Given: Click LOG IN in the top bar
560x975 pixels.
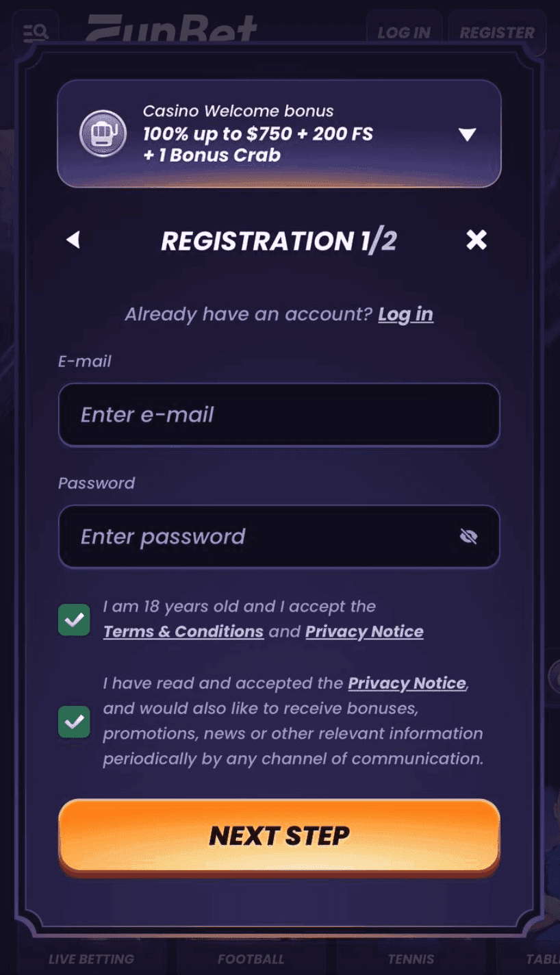Looking at the screenshot, I should [403, 32].
